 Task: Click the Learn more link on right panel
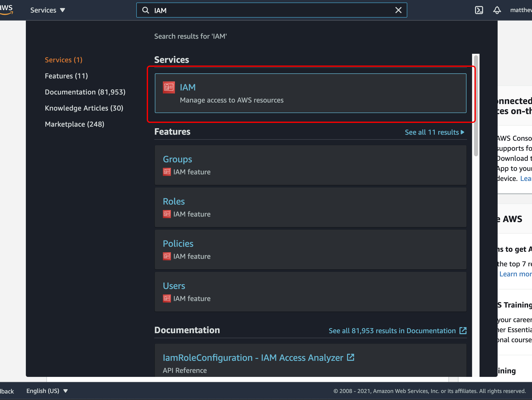tap(515, 274)
